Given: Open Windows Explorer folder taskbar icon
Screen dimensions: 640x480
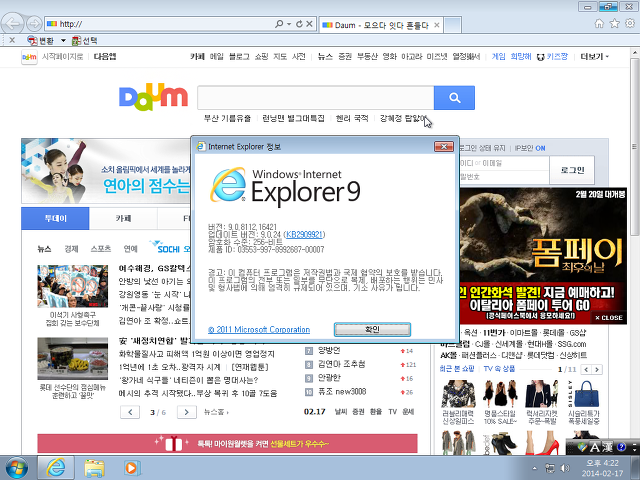Looking at the screenshot, I should coord(94,468).
